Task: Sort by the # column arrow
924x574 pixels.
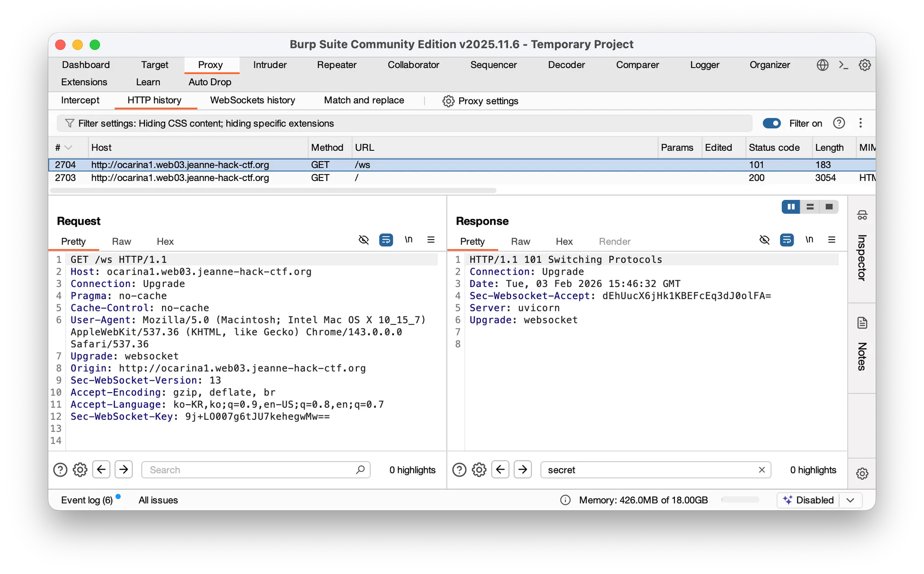Action: point(69,148)
